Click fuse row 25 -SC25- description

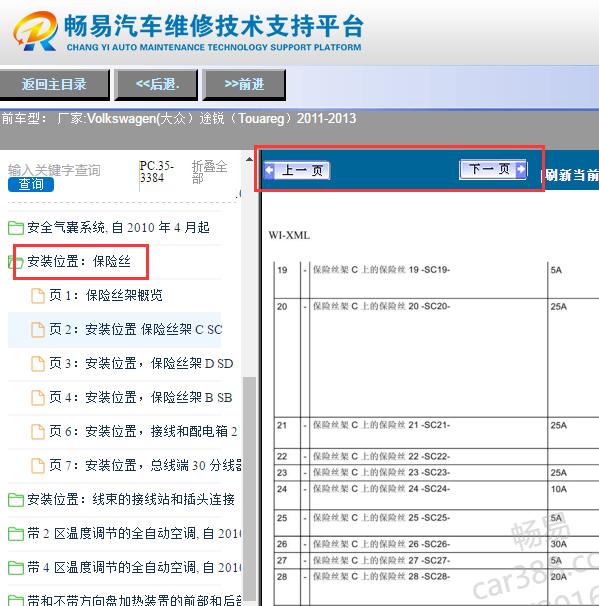381,518
